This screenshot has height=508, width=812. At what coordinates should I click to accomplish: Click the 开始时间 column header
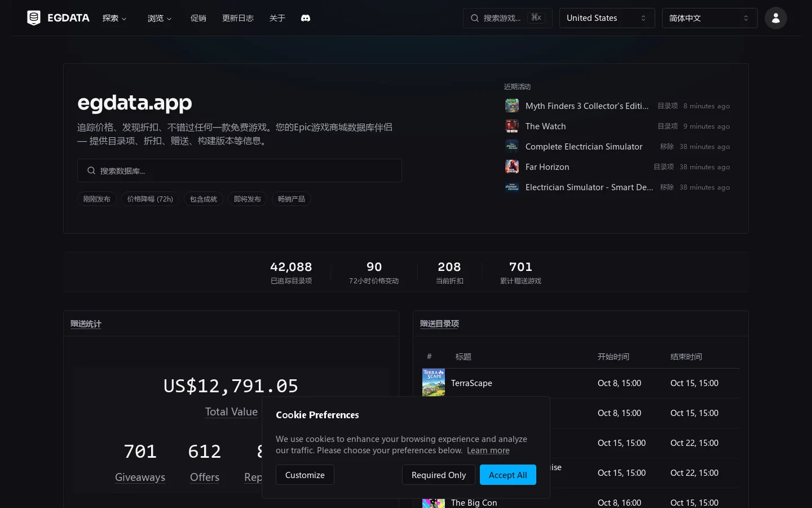[614, 357]
